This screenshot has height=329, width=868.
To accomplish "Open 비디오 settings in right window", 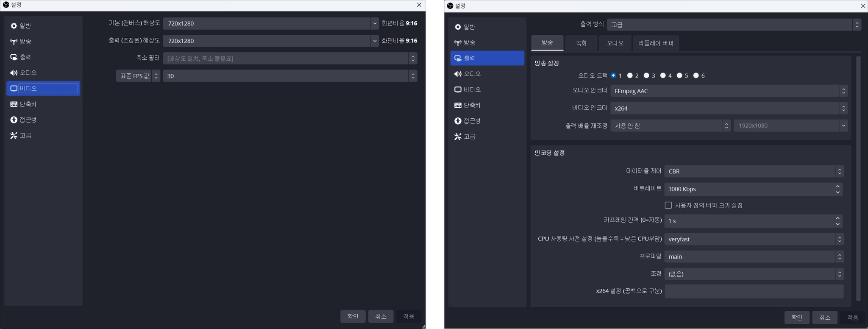I will coord(487,90).
